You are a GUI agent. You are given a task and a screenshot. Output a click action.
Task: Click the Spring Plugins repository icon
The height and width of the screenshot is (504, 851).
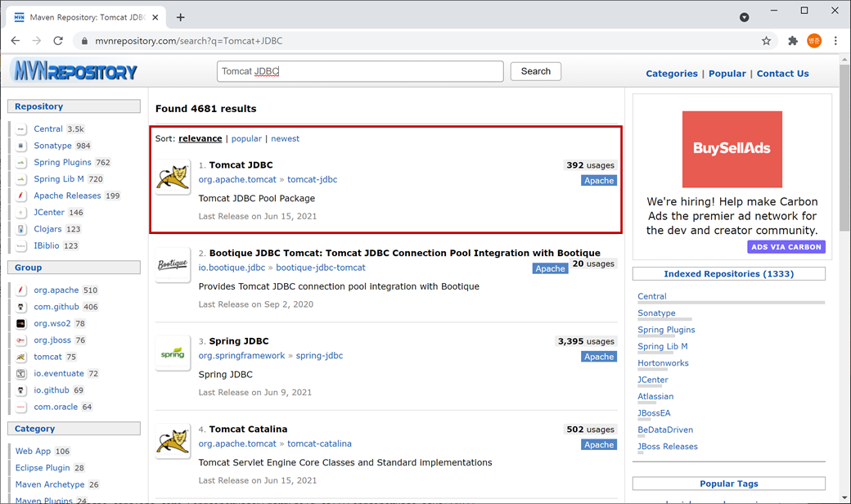[20, 162]
